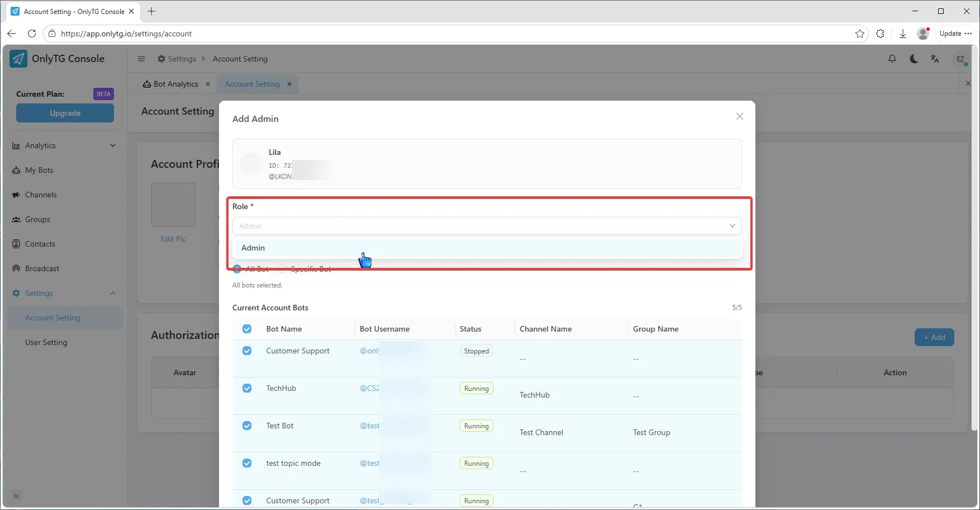The height and width of the screenshot is (510, 980).
Task: Select Admin option from role list
Action: [x=253, y=248]
